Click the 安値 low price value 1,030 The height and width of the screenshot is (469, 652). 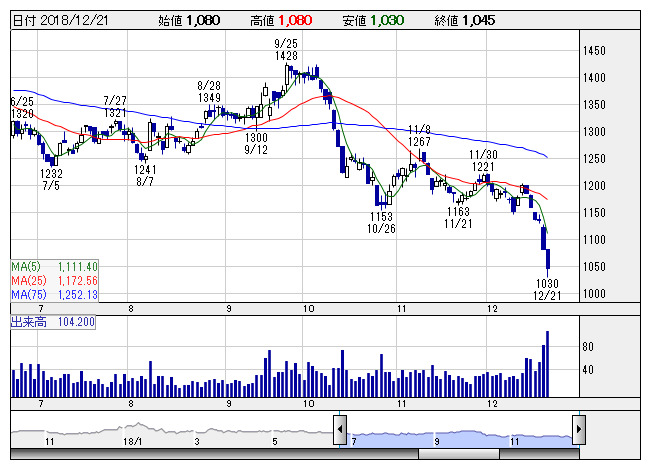388,20
